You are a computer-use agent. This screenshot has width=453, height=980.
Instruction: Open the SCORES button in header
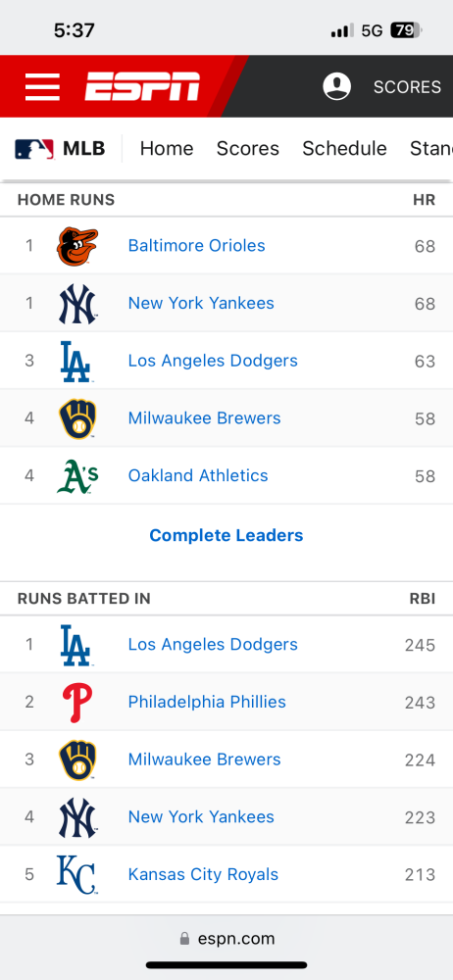click(x=407, y=87)
